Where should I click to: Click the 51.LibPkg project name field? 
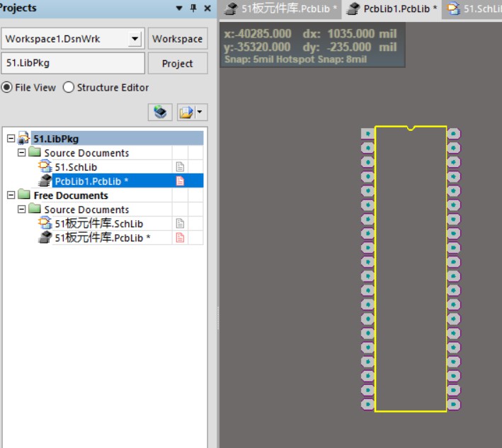click(73, 63)
